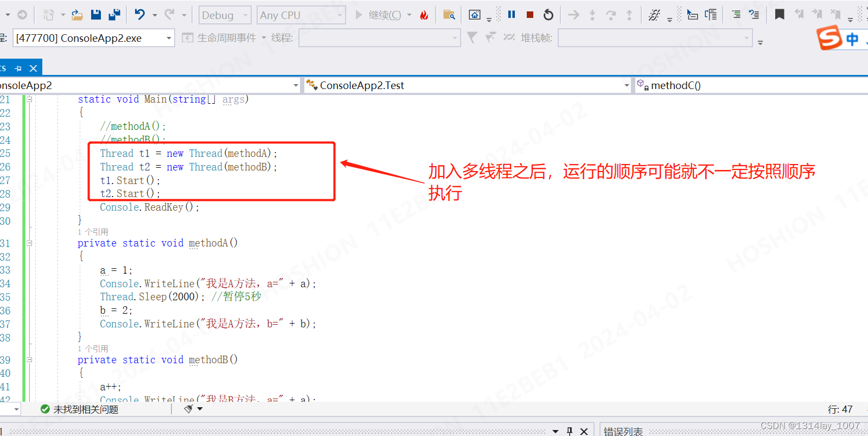Click the diagonal hatch toolbar icon
Viewport: 868px width, 436px height.
(654, 15)
